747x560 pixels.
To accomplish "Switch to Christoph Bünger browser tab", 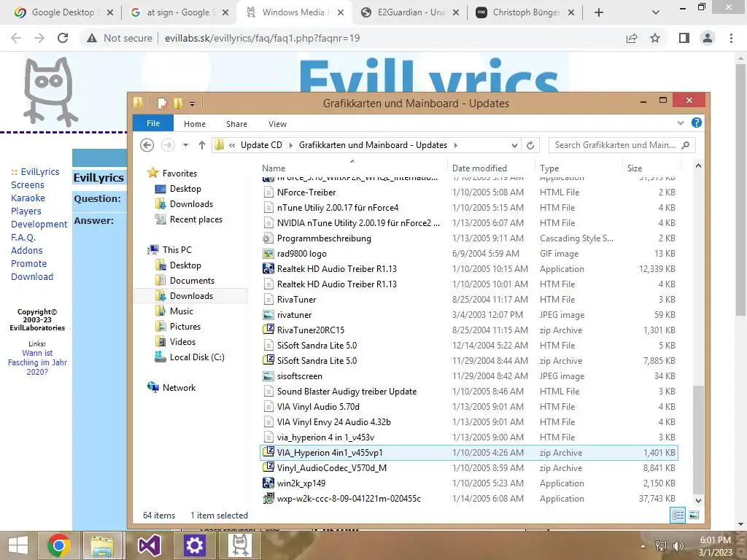I will click(x=526, y=13).
